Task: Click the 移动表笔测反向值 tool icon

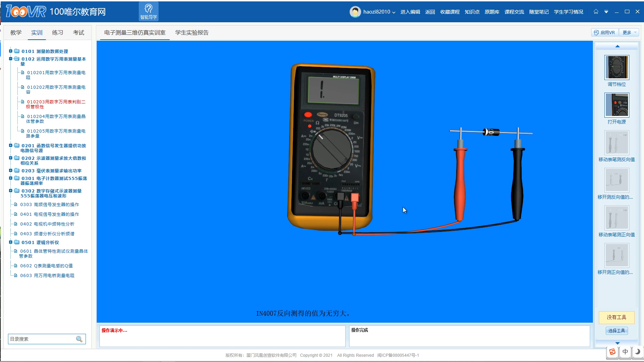Action: (x=617, y=143)
